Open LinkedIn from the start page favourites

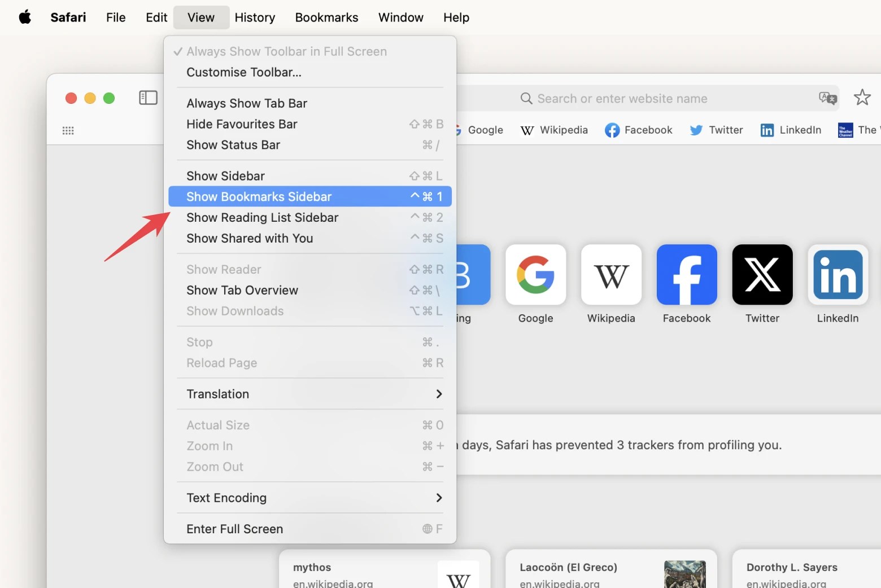837,275
